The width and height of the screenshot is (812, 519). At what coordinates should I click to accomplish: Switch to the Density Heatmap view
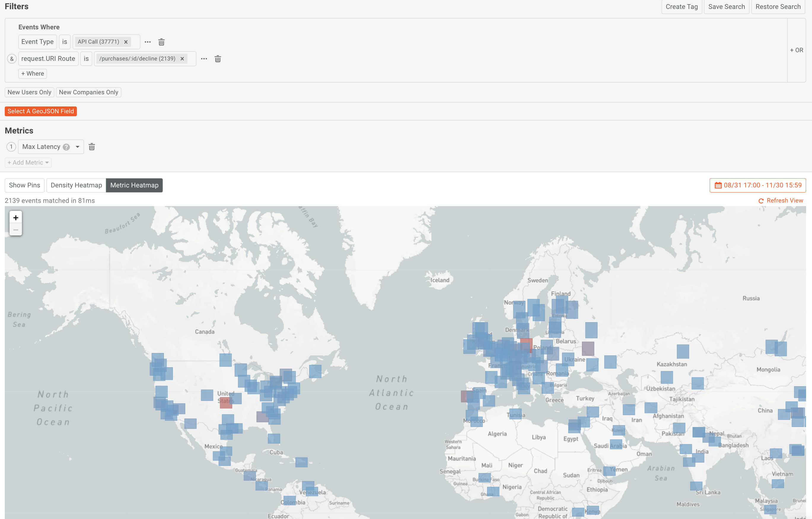(76, 185)
